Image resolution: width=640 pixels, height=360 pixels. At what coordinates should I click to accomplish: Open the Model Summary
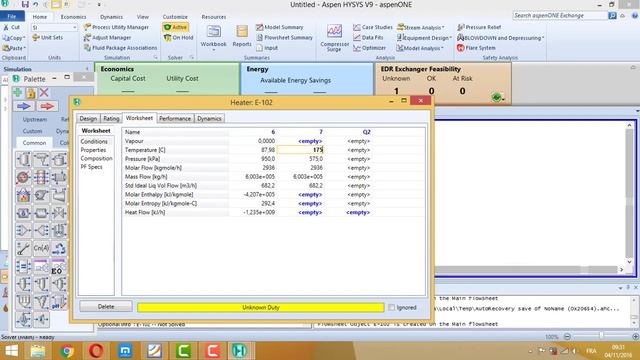click(x=280, y=27)
